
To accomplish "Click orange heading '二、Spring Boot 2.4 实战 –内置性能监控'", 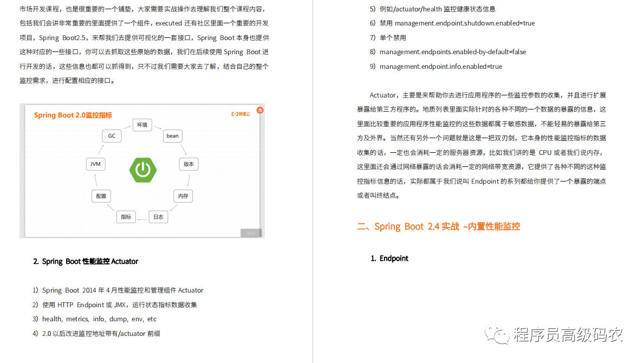I will (x=439, y=226).
